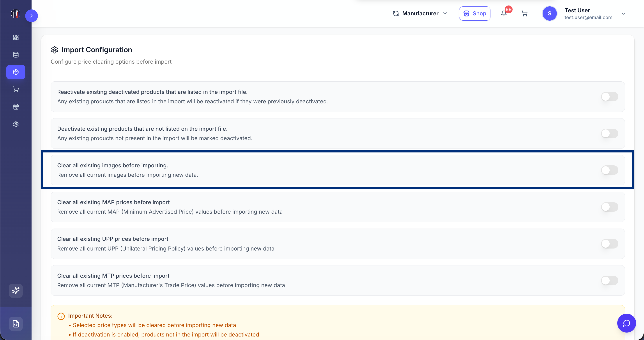Viewport: 644px width, 340px height.
Task: Open the AI sparkle assistant icon
Action: 16,291
